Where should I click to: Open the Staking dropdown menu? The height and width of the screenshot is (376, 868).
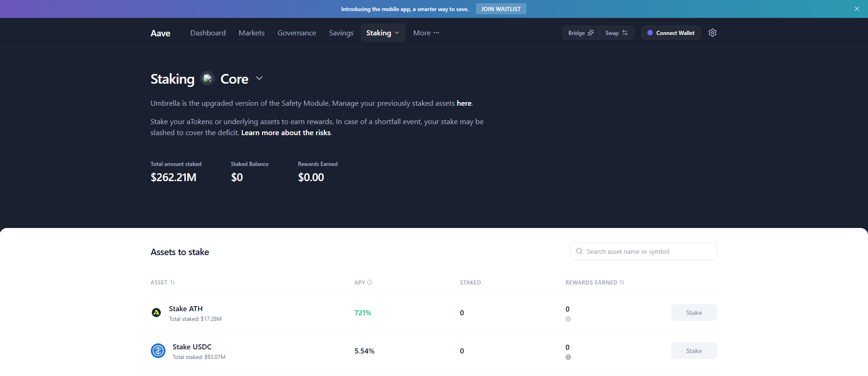tap(383, 33)
